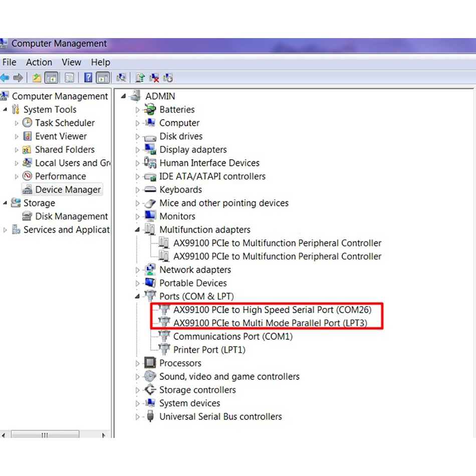The width and height of the screenshot is (476, 476).
Task: Select Disk Management in left tree
Action: tap(71, 216)
